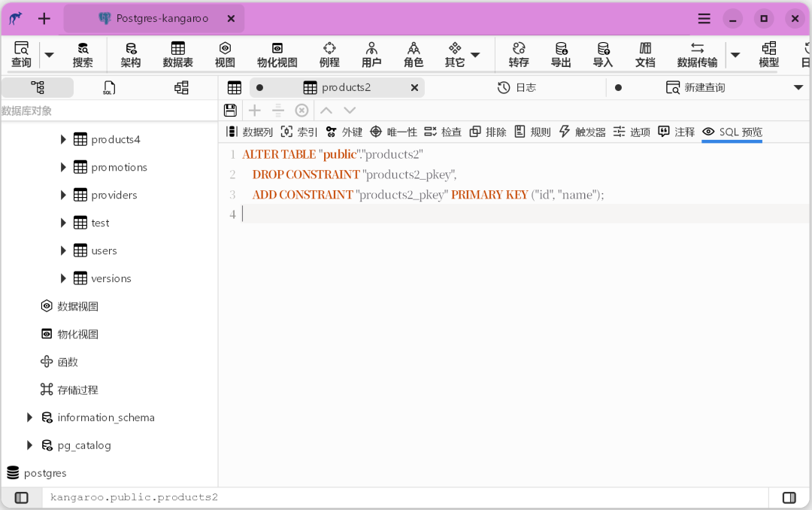The height and width of the screenshot is (510, 812).
Task: Switch to the 注释 comment tab
Action: (676, 132)
